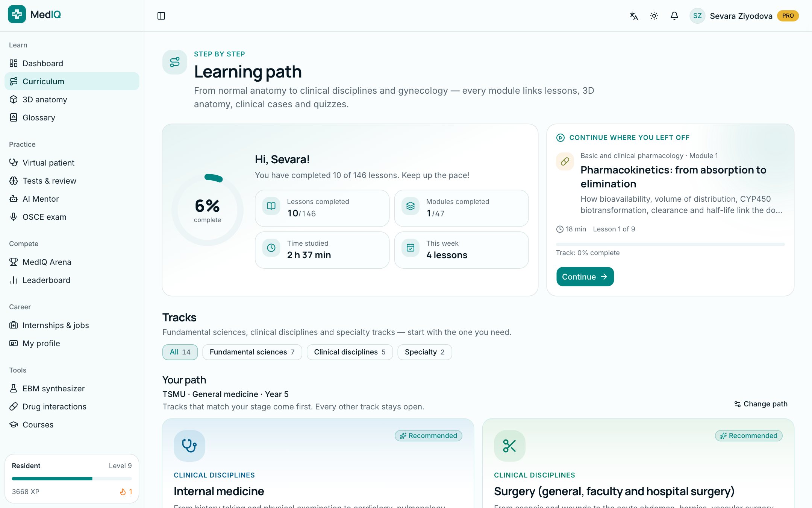812x508 pixels.
Task: Open the Internal medicine track card
Action: 318,463
